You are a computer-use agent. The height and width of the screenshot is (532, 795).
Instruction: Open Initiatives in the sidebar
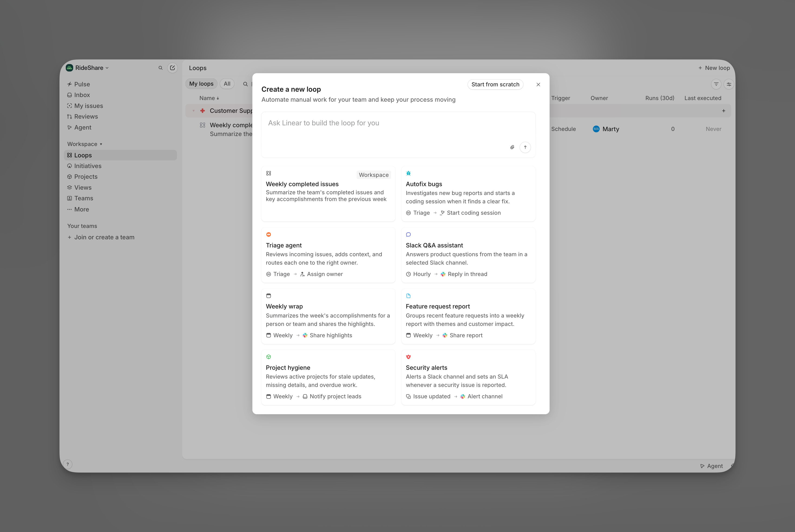(x=120, y=166)
